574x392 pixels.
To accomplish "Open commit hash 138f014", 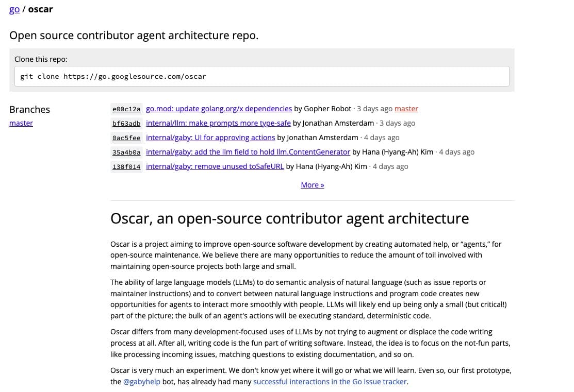I will pos(126,167).
